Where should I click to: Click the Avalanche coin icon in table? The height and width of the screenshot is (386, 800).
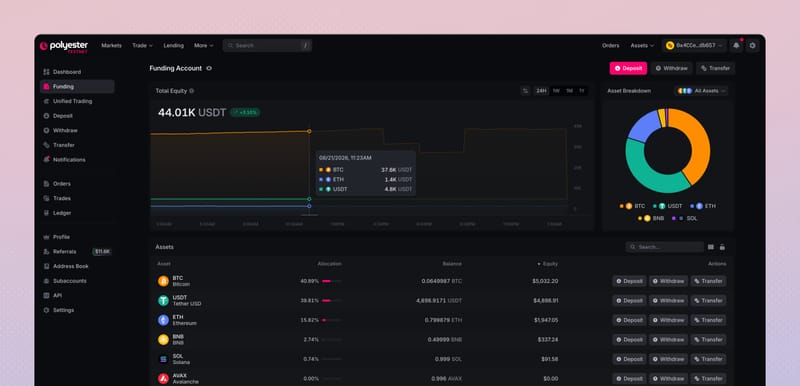tap(163, 379)
